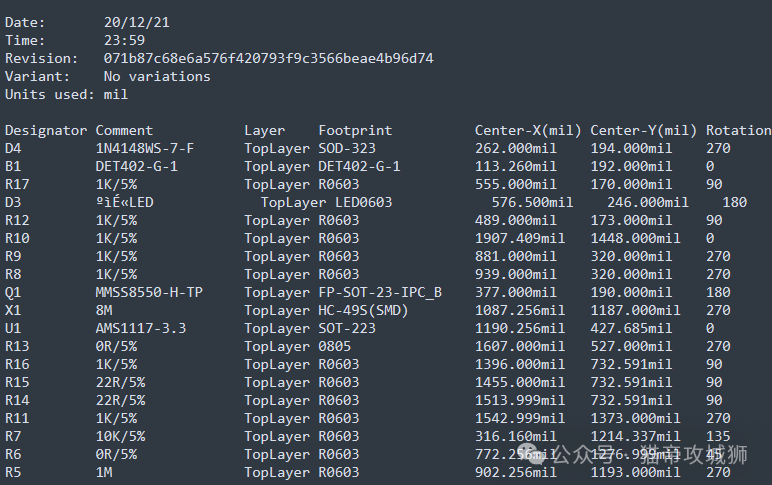772x485 pixels.
Task: Click the Revision hash value
Action: click(x=268, y=59)
